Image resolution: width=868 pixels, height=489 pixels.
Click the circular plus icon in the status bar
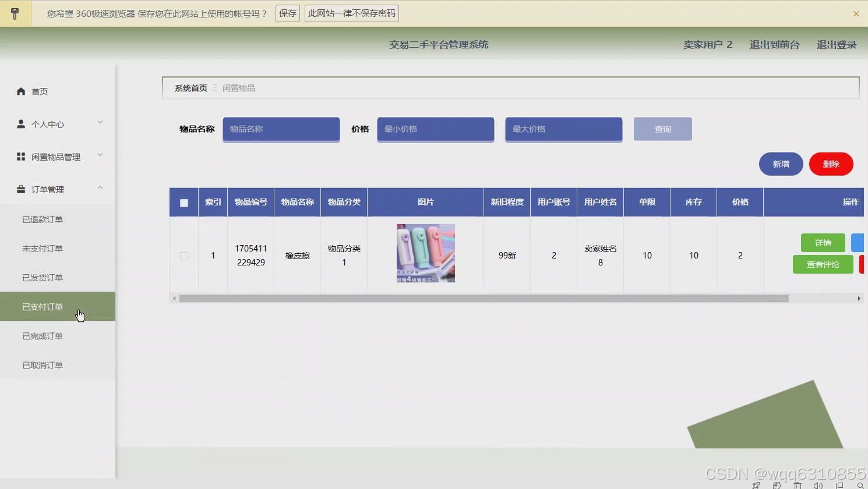tap(777, 485)
